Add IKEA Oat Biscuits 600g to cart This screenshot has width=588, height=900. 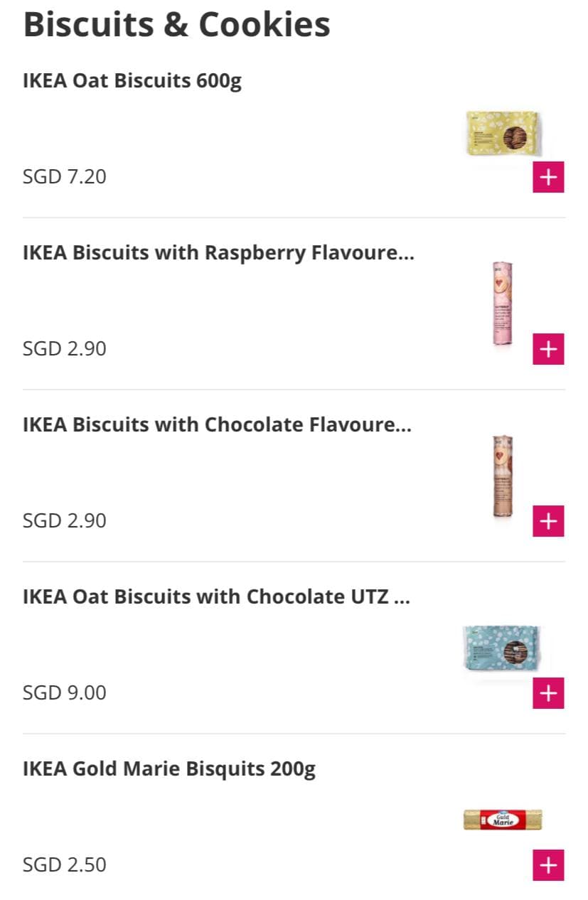pos(548,177)
